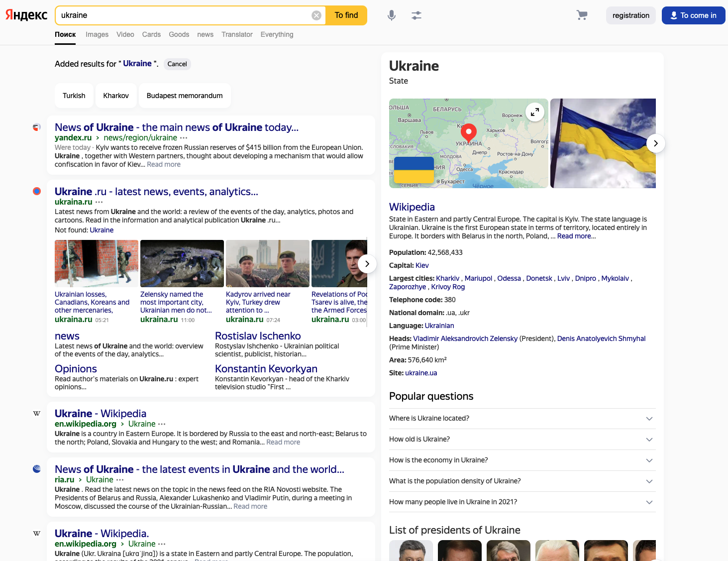Switch to the Video search tab
Image resolution: width=728 pixels, height=561 pixels.
[125, 34]
